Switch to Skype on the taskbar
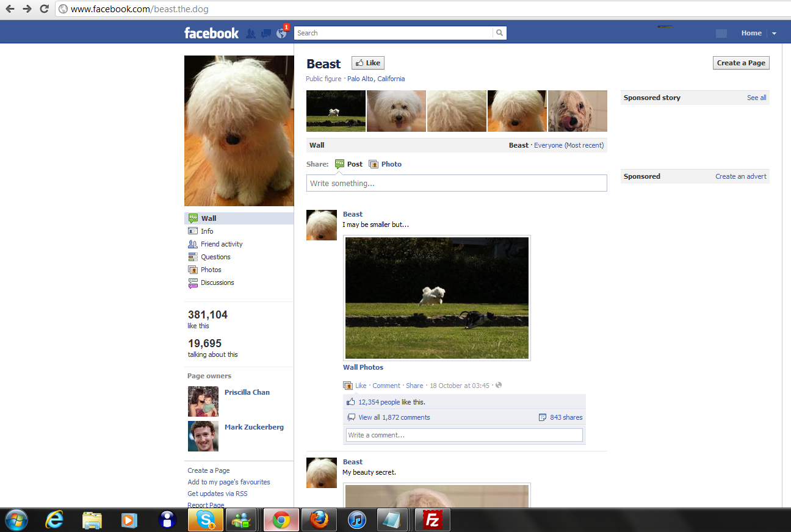Screen dimensions: 791x532 click(x=205, y=520)
